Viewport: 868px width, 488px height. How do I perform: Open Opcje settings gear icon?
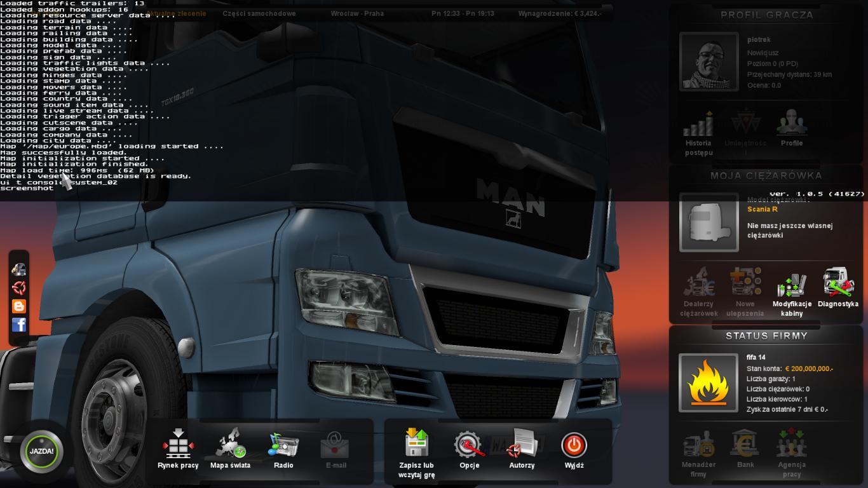pos(469,444)
